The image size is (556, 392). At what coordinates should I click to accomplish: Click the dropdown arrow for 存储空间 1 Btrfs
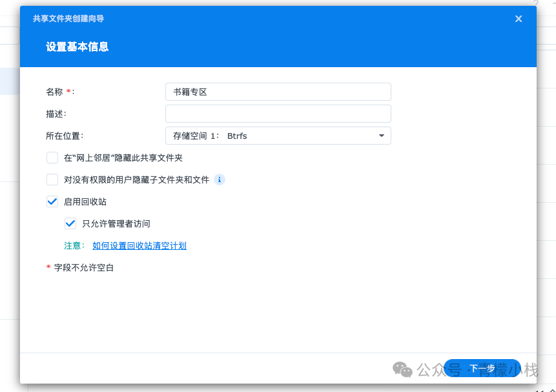(x=382, y=136)
